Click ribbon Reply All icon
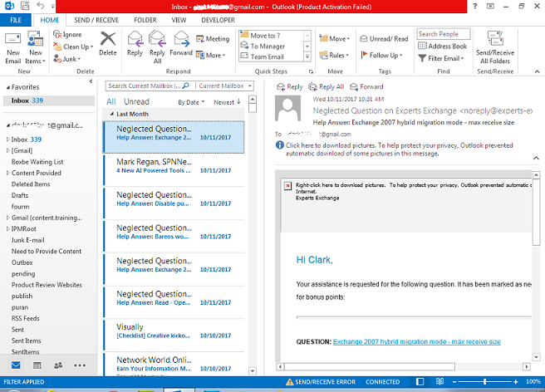This screenshot has height=392, width=545. [157, 47]
